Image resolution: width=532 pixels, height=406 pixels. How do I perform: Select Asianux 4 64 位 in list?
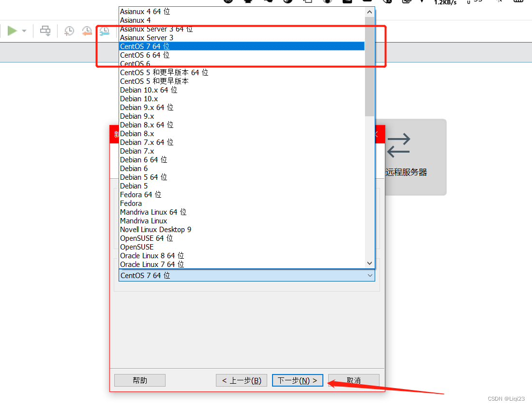point(242,12)
